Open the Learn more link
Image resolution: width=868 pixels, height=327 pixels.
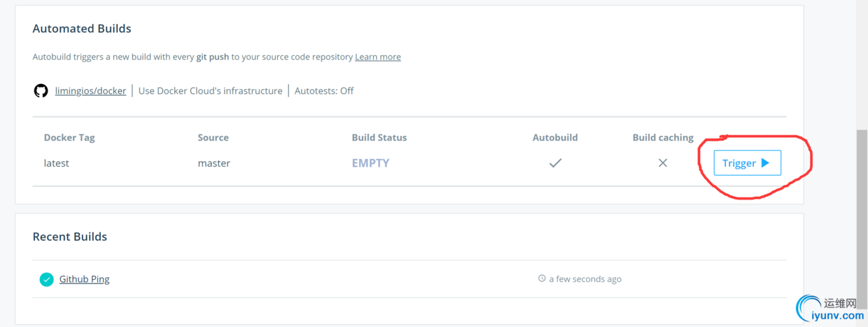tap(378, 57)
